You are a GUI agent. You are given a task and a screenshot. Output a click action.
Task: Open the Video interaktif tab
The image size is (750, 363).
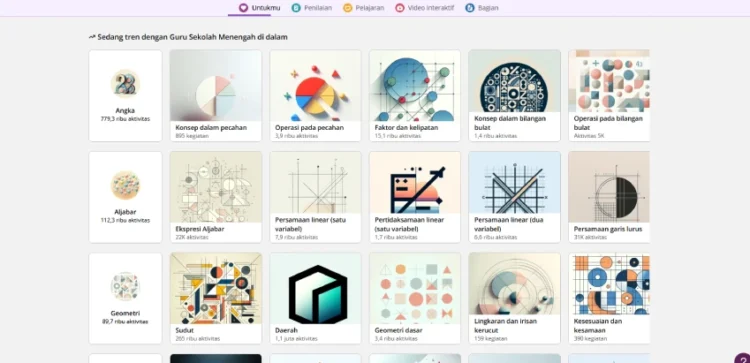(424, 8)
